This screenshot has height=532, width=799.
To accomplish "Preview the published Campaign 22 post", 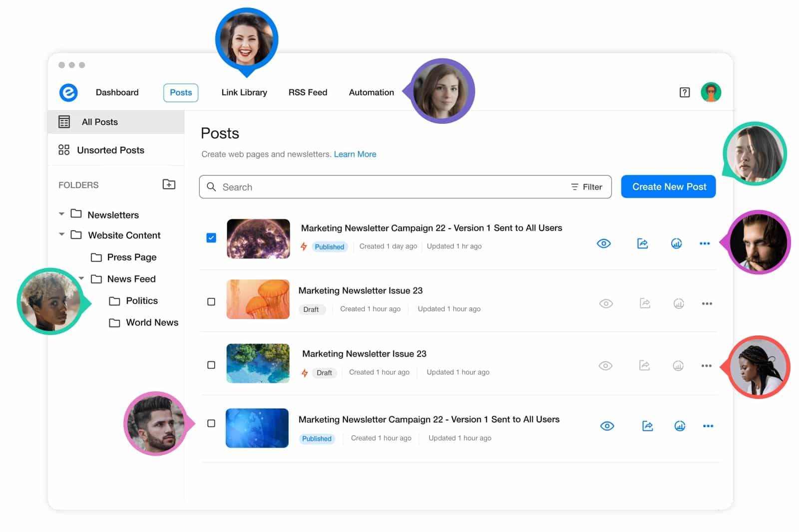I will click(604, 244).
